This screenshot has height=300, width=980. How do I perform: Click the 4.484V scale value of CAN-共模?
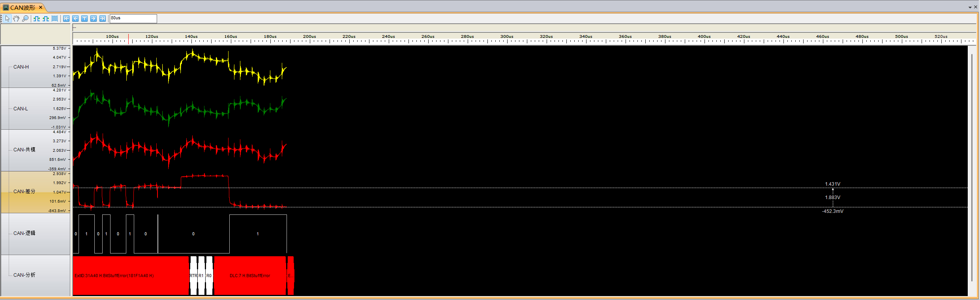pyautogui.click(x=60, y=132)
